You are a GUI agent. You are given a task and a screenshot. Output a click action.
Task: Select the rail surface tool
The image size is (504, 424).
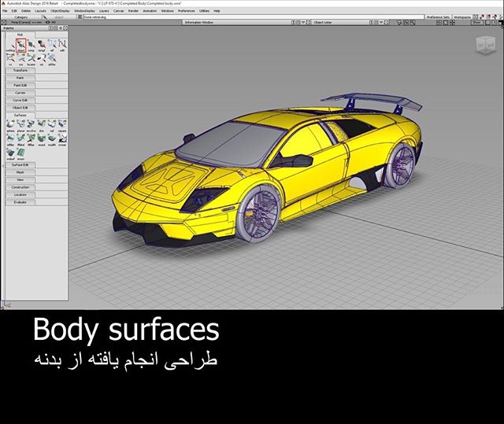point(51,125)
